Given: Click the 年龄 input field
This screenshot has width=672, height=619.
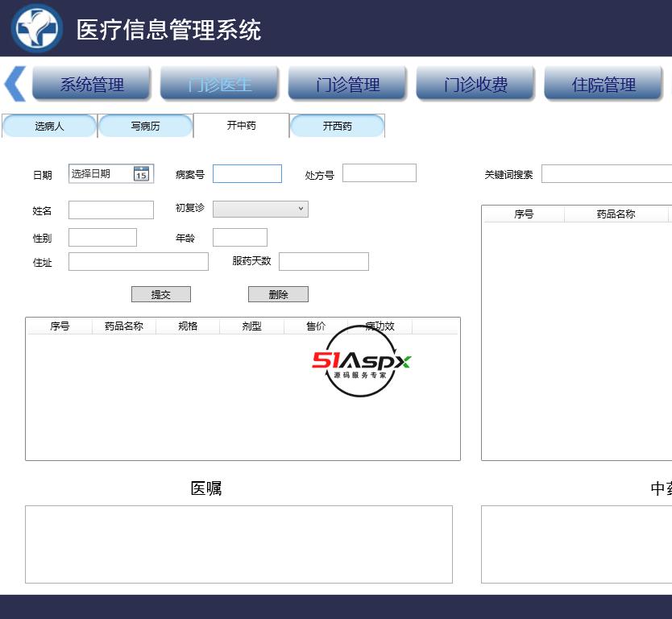Looking at the screenshot, I should click(x=240, y=238).
